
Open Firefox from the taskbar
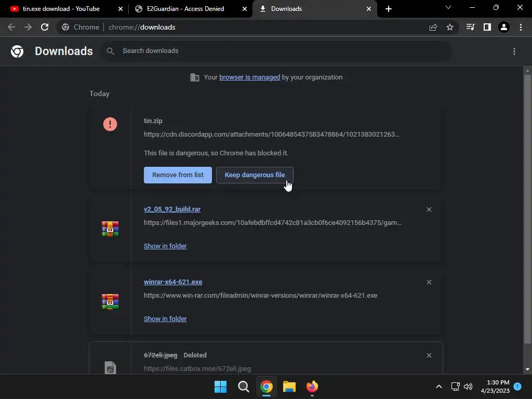pyautogui.click(x=312, y=387)
